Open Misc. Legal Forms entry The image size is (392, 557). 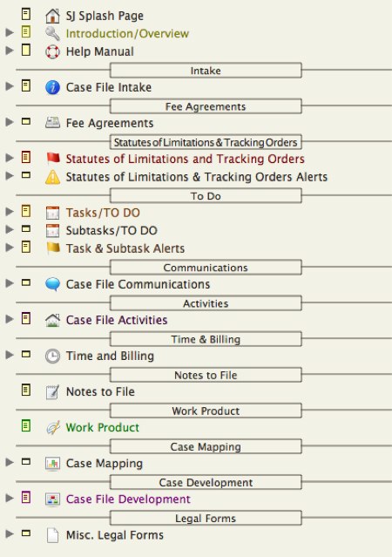pyautogui.click(x=115, y=535)
